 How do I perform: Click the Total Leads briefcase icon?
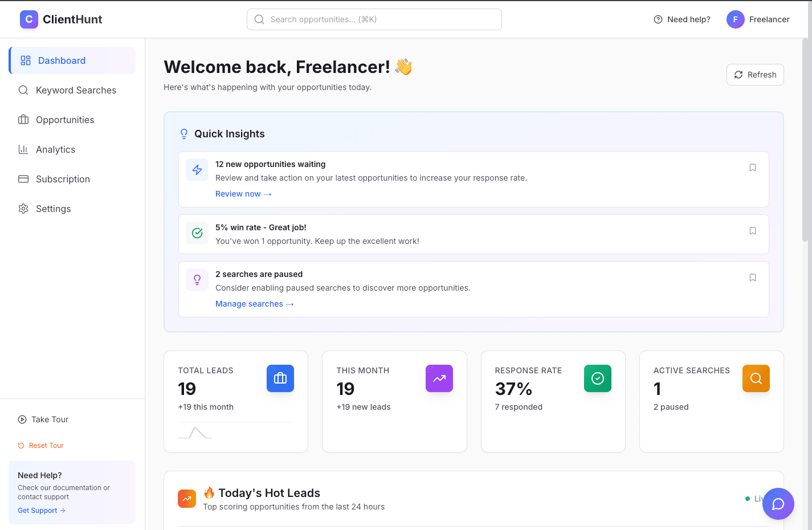click(x=280, y=378)
